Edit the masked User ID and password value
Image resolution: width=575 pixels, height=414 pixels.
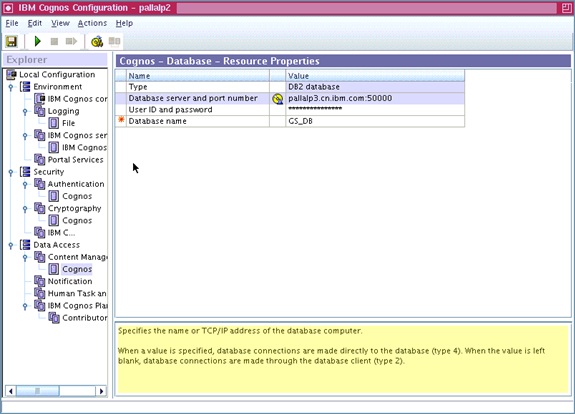[x=375, y=110]
